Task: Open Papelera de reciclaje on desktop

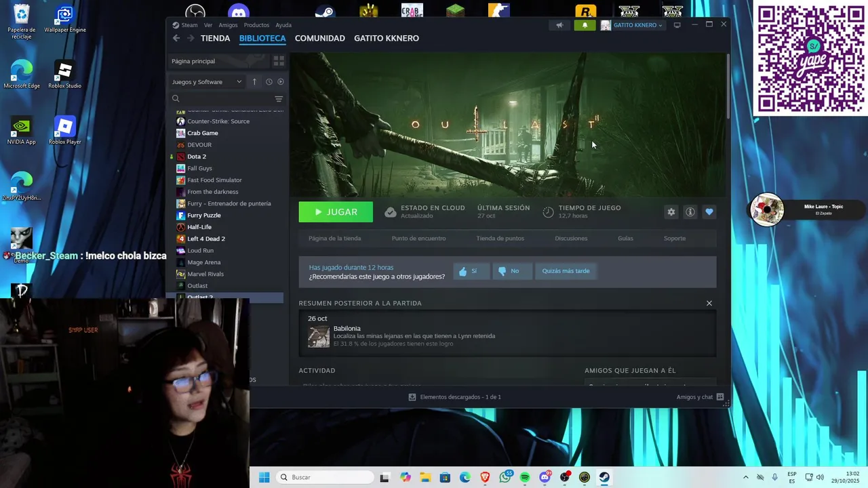Action: (x=22, y=22)
